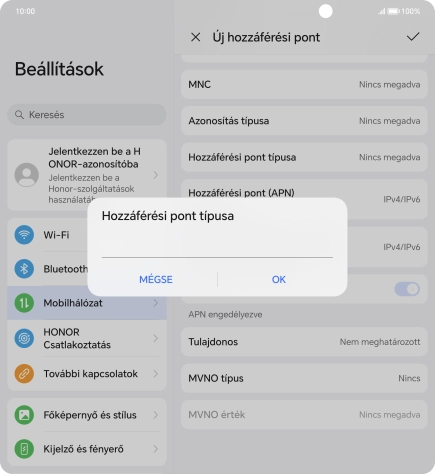Click the Wi-Fi settings icon
The height and width of the screenshot is (474, 435).
[24, 235]
